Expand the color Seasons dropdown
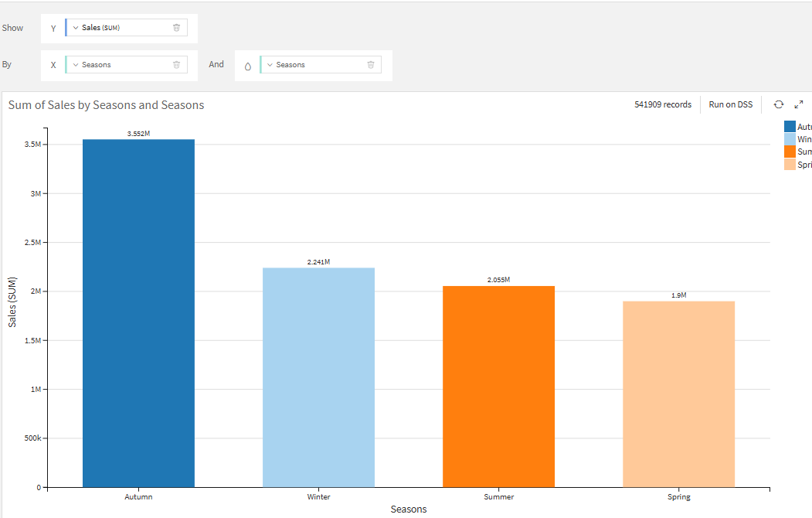Viewport: 812px width, 518px height. click(x=270, y=65)
